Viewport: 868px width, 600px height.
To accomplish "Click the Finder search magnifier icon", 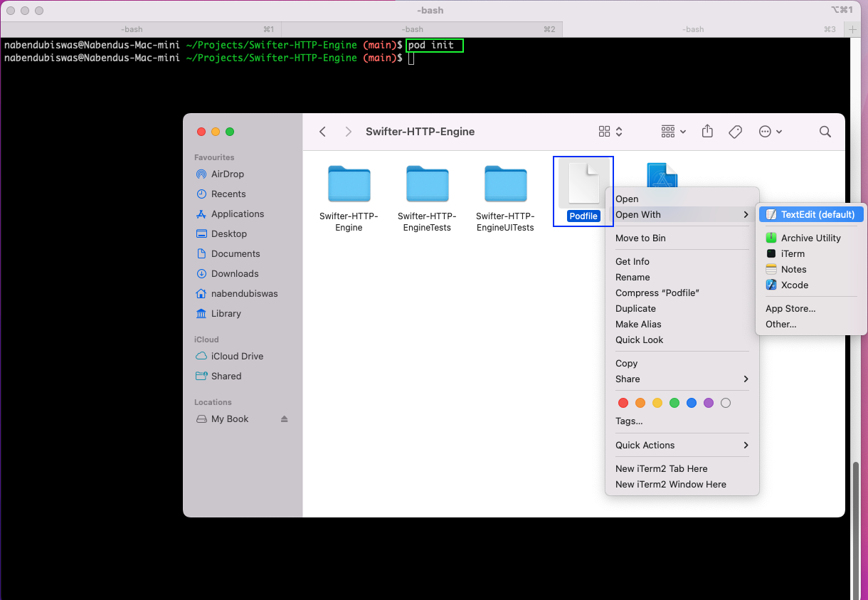I will click(x=825, y=132).
